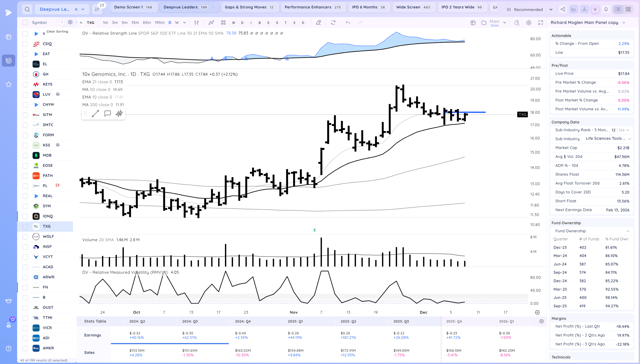Expand the Sub-Industry Life Sciences dropdown
640x364 pixels.
click(629, 139)
